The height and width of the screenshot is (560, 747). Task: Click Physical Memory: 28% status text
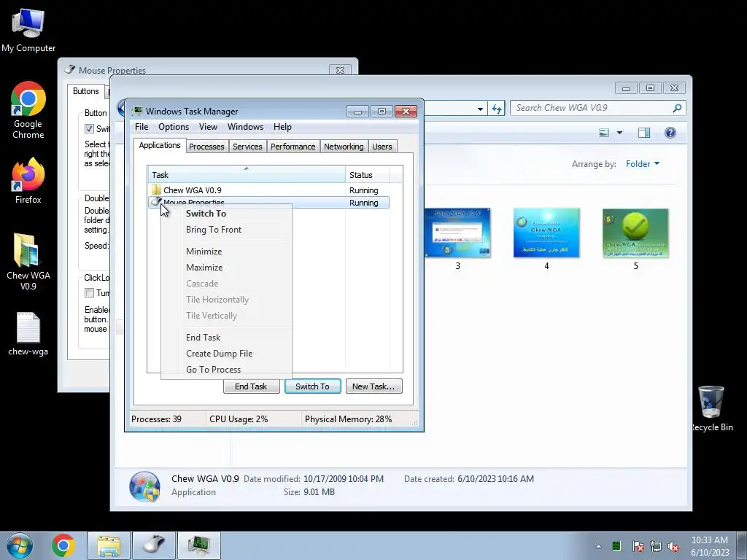(x=348, y=419)
